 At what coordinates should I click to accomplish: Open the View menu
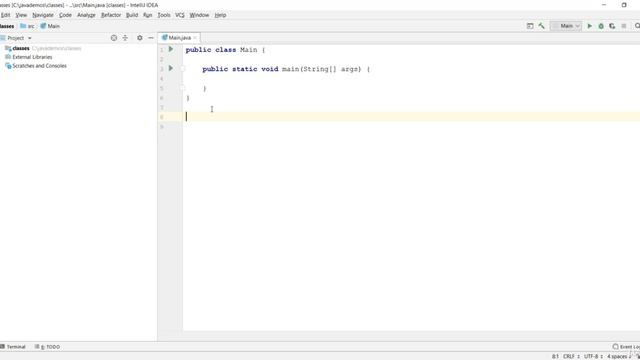click(x=21, y=15)
